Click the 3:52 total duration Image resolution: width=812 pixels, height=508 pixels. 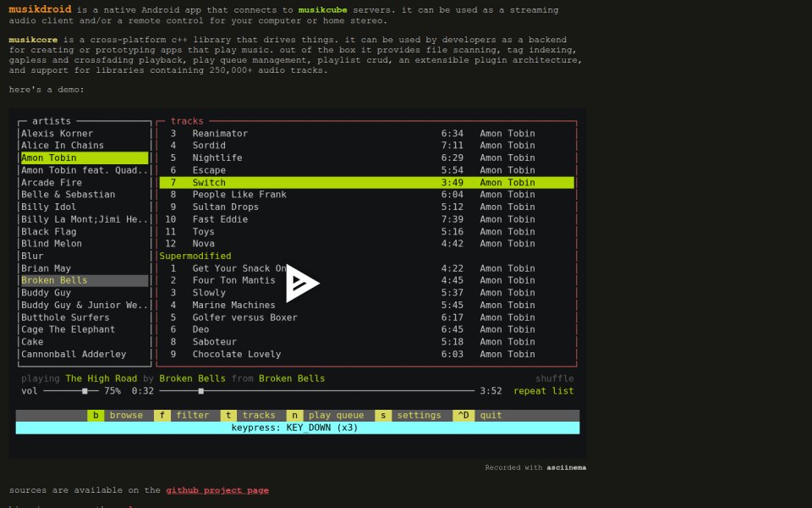coord(491,391)
